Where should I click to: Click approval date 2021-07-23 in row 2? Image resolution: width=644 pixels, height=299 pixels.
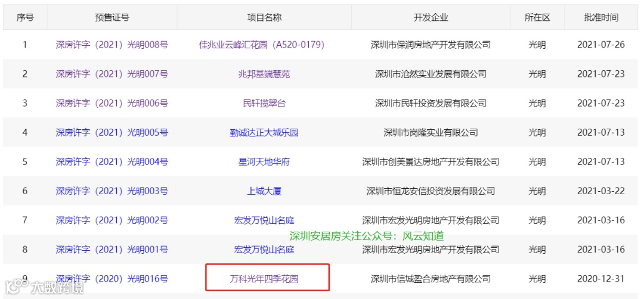click(x=601, y=74)
